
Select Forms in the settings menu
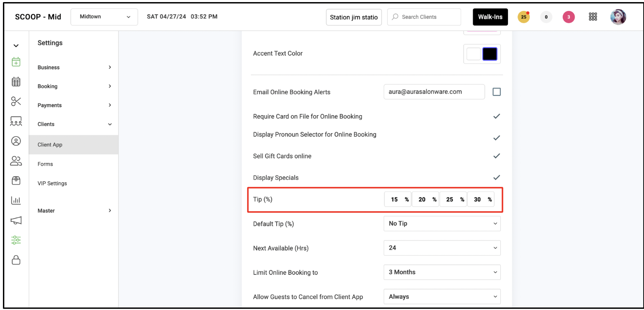pyautogui.click(x=45, y=164)
